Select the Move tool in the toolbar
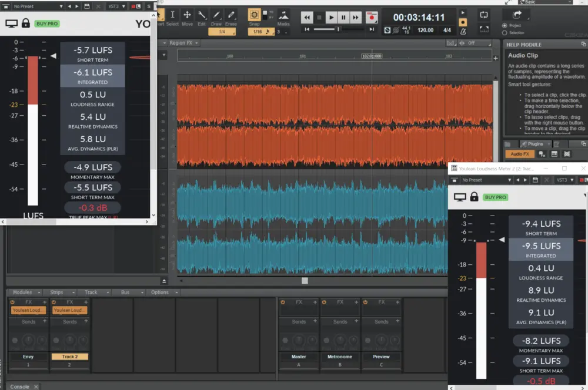The height and width of the screenshot is (390, 588). click(187, 15)
